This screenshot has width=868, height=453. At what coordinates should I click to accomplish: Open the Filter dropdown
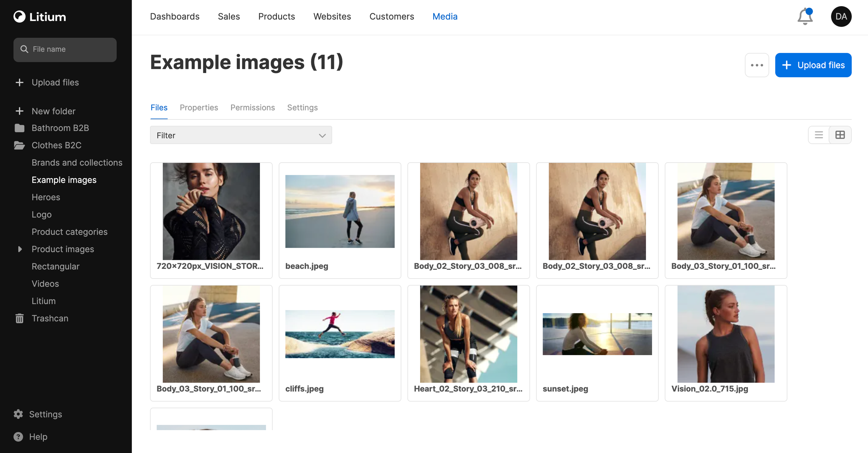pyautogui.click(x=241, y=135)
